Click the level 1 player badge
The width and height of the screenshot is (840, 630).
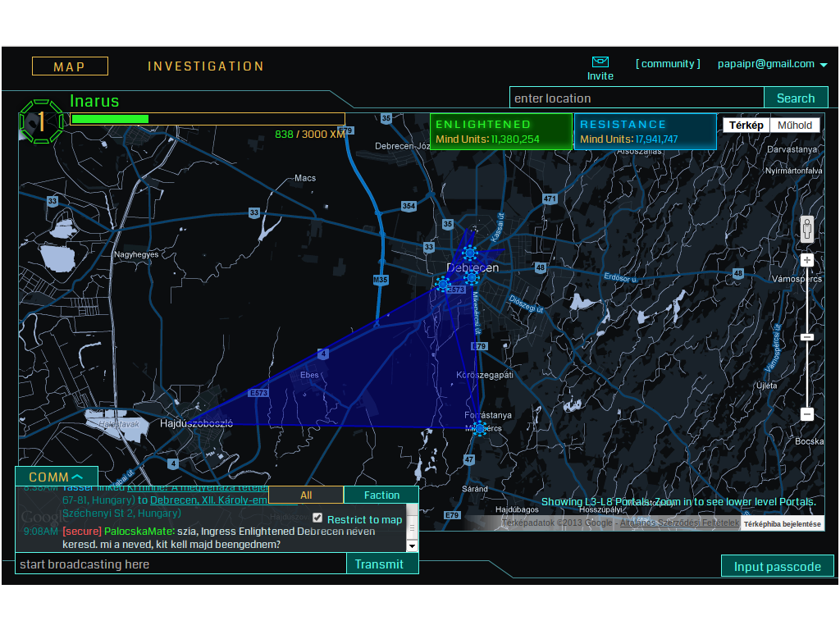click(41, 121)
